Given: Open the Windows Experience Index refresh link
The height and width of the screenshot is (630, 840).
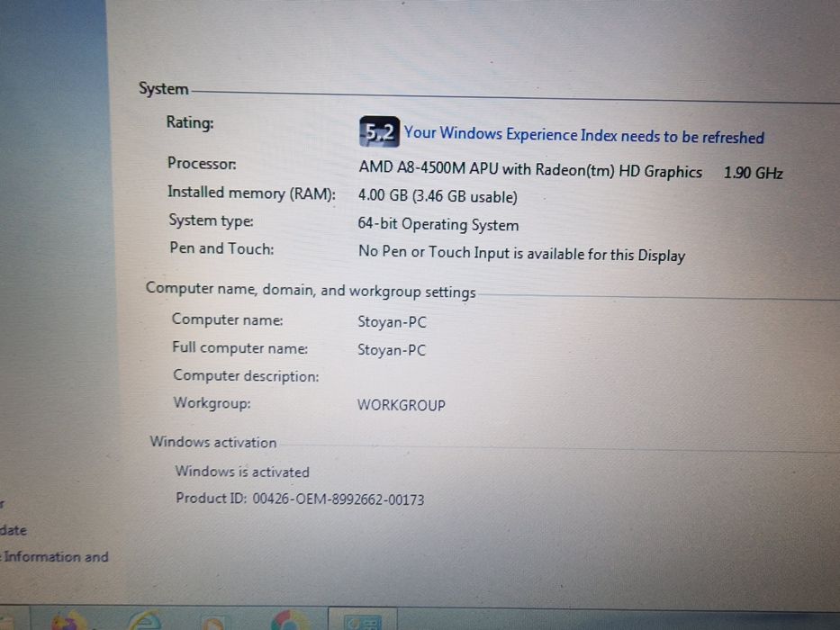Looking at the screenshot, I should [584, 135].
